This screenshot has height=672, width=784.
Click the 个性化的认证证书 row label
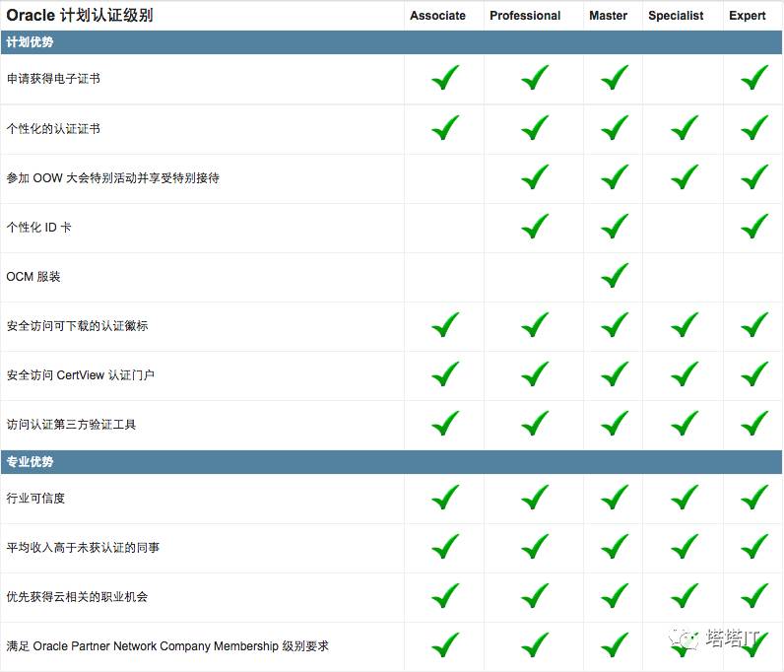coord(53,129)
